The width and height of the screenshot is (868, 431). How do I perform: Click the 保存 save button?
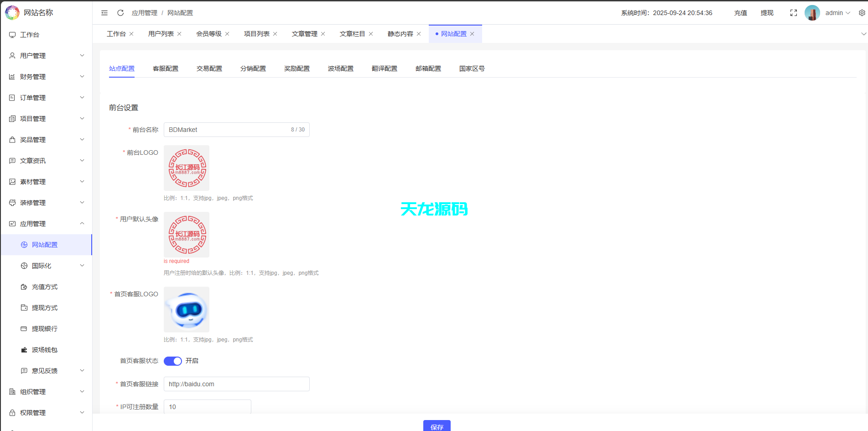(437, 427)
